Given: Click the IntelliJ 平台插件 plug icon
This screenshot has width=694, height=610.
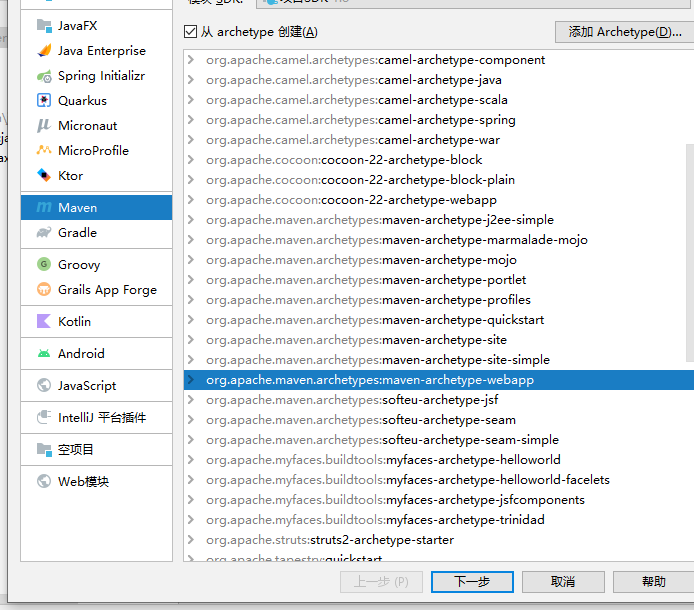Looking at the screenshot, I should 44,417.
